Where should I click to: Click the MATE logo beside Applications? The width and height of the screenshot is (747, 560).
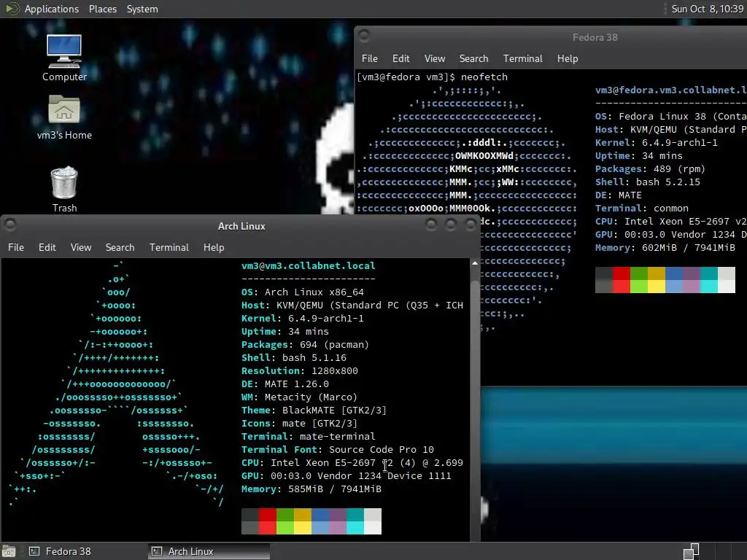pyautogui.click(x=12, y=9)
